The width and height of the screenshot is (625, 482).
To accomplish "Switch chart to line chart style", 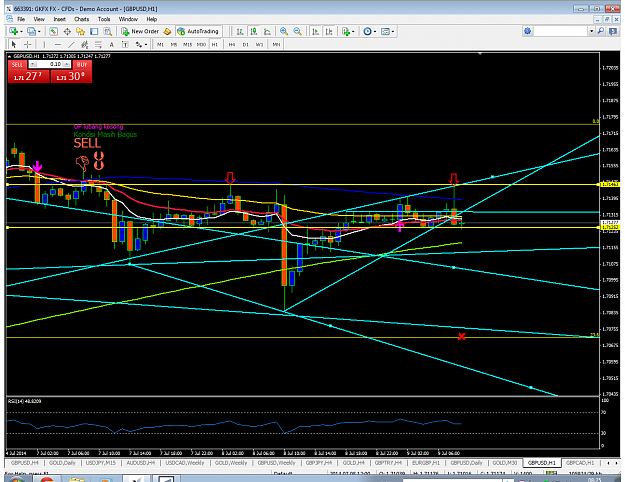I will point(267,31).
